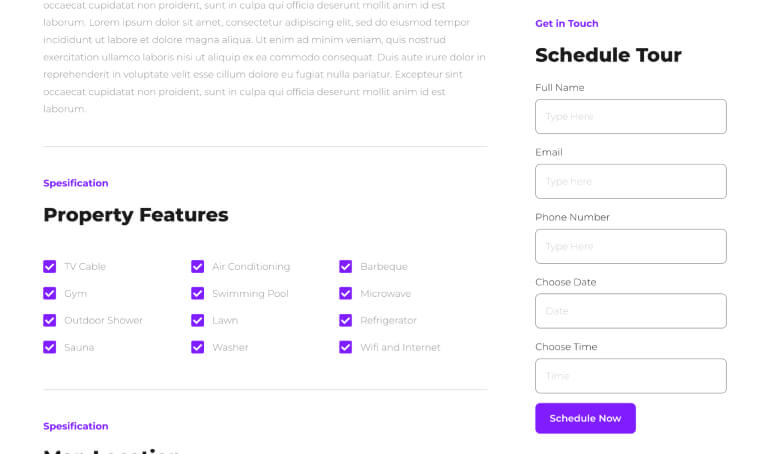Toggle the Refrigerator checkbox
Image resolution: width=770 pixels, height=454 pixels.
coord(345,321)
